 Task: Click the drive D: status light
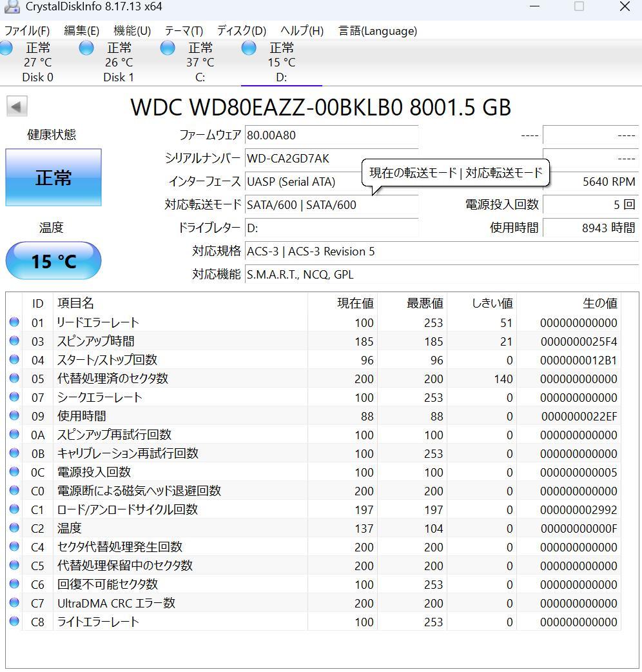[x=248, y=48]
